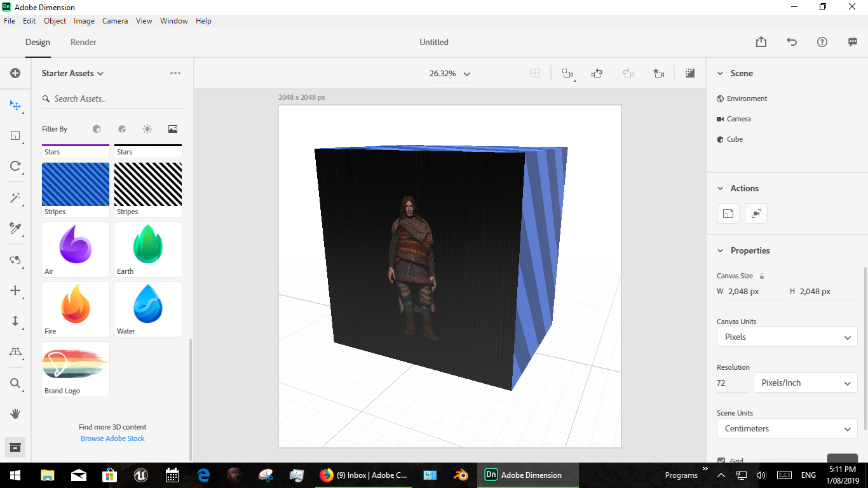
Task: Click the canvas width W field
Action: (x=755, y=292)
